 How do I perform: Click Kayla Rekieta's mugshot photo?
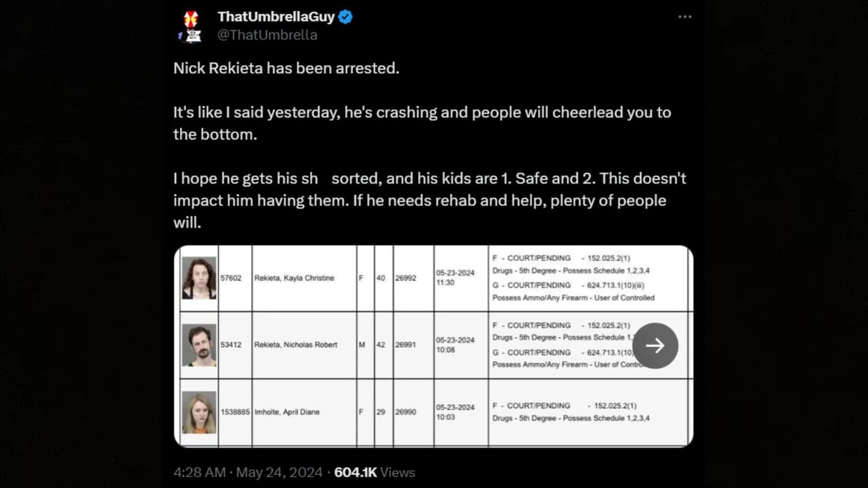pyautogui.click(x=198, y=278)
